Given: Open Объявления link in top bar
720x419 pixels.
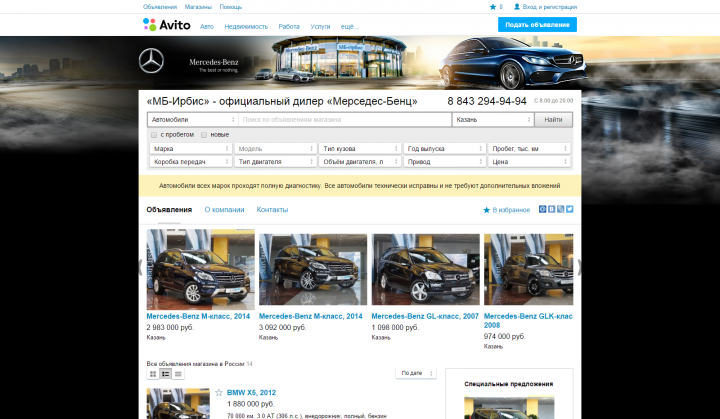Looking at the screenshot, I should coord(160,7).
